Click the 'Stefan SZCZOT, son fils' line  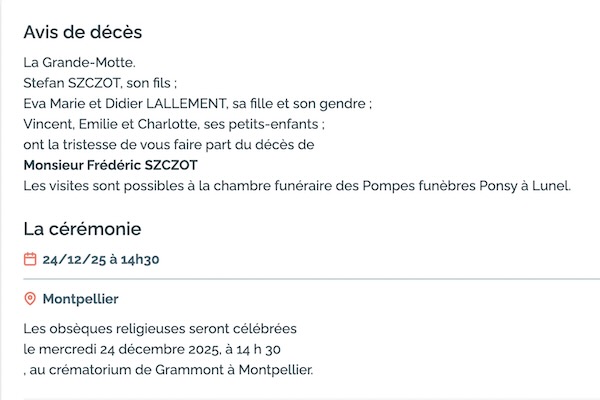[99, 83]
